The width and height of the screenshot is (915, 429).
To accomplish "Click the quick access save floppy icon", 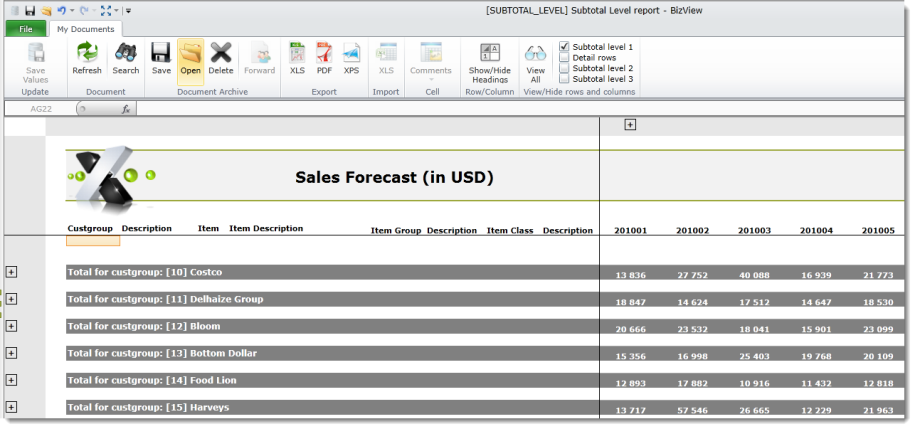I will point(30,11).
